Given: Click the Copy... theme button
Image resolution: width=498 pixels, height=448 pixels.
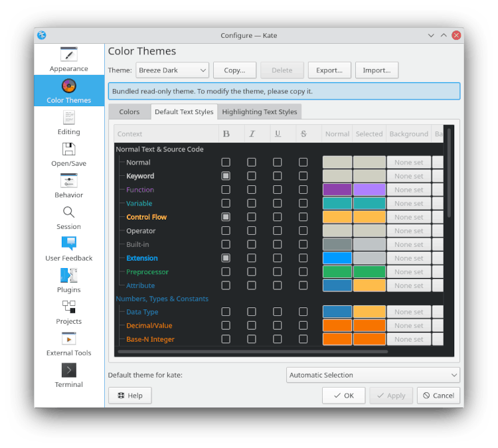Looking at the screenshot, I should click(234, 70).
